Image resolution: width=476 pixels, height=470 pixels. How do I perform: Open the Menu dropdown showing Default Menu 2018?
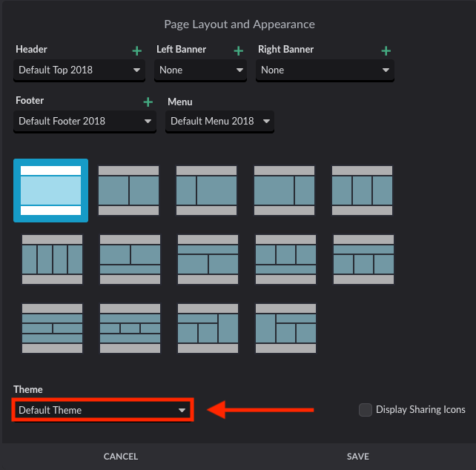click(219, 122)
